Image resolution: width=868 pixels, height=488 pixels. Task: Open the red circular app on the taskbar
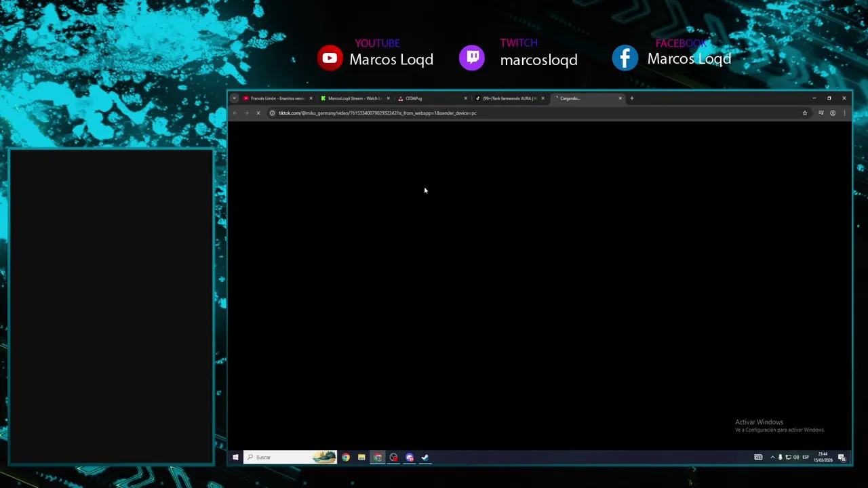pyautogui.click(x=393, y=457)
